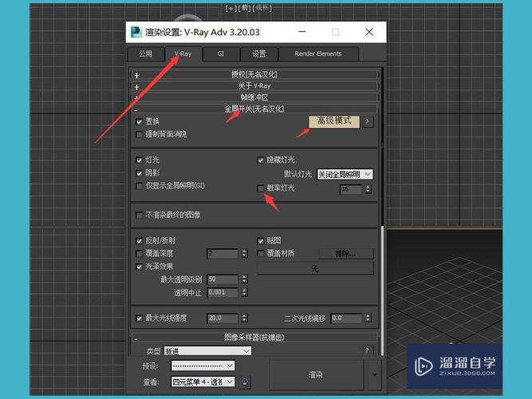Click the 无 material slot button

point(315,269)
